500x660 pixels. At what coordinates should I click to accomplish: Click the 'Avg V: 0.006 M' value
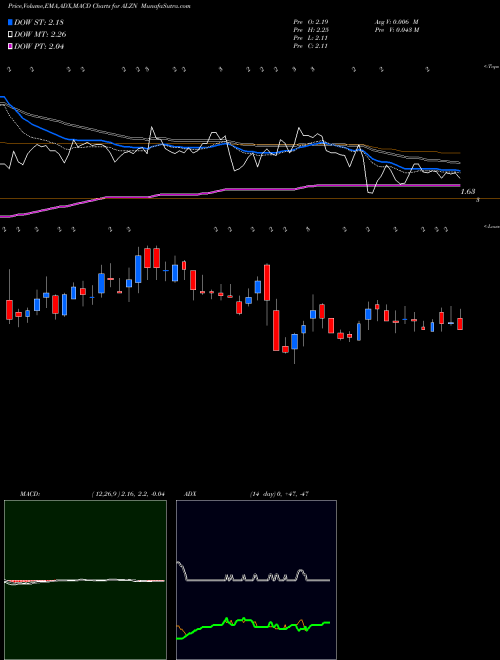(396, 21)
